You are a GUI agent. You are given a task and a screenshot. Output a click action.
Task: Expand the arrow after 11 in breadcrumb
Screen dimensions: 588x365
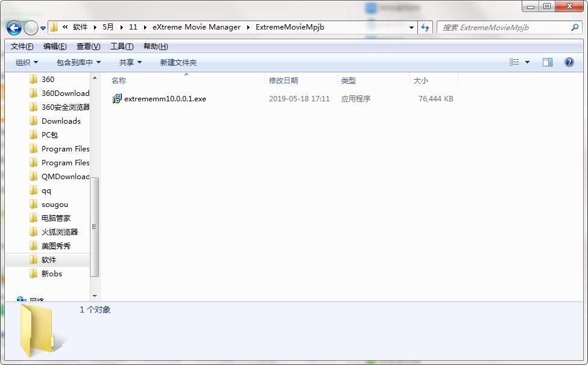point(145,27)
